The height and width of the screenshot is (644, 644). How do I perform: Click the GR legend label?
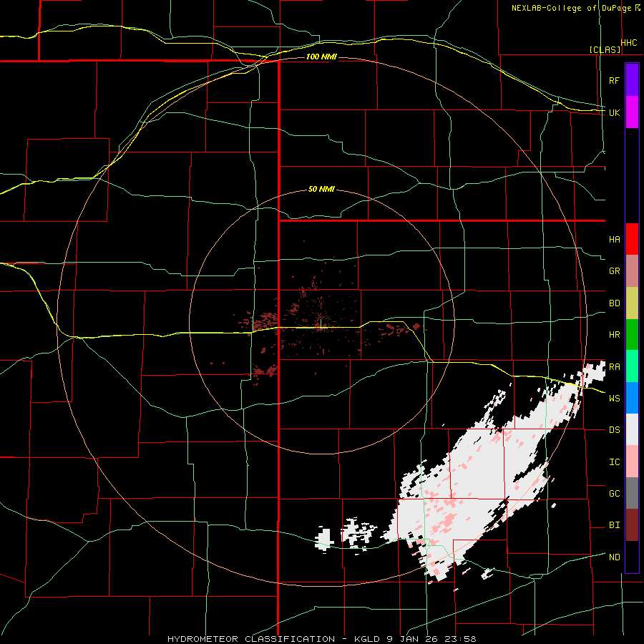[x=615, y=271]
